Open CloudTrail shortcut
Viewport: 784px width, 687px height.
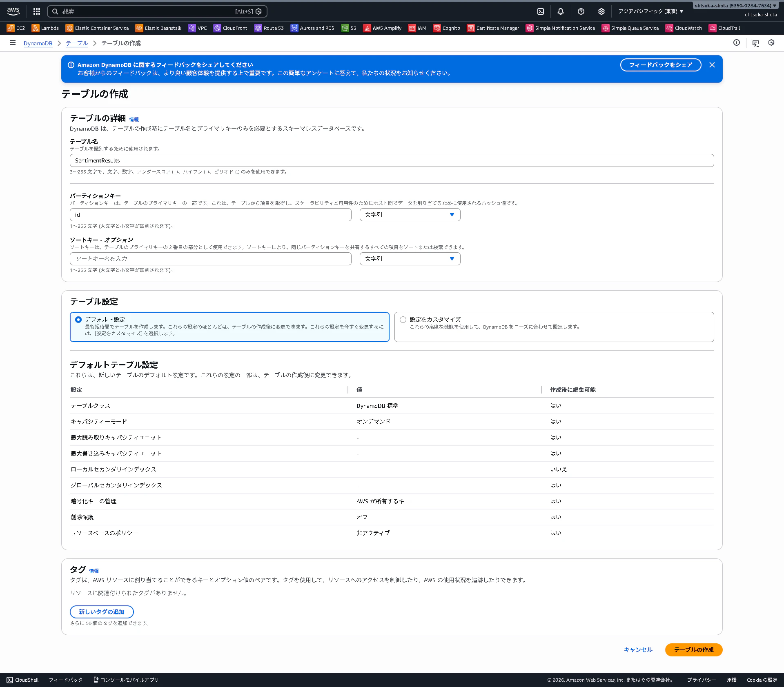point(724,28)
